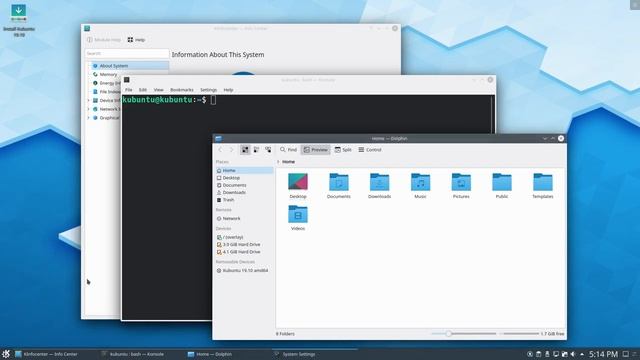Click Show Desktop icon beside clock
640x360 pixels.
tap(626, 354)
